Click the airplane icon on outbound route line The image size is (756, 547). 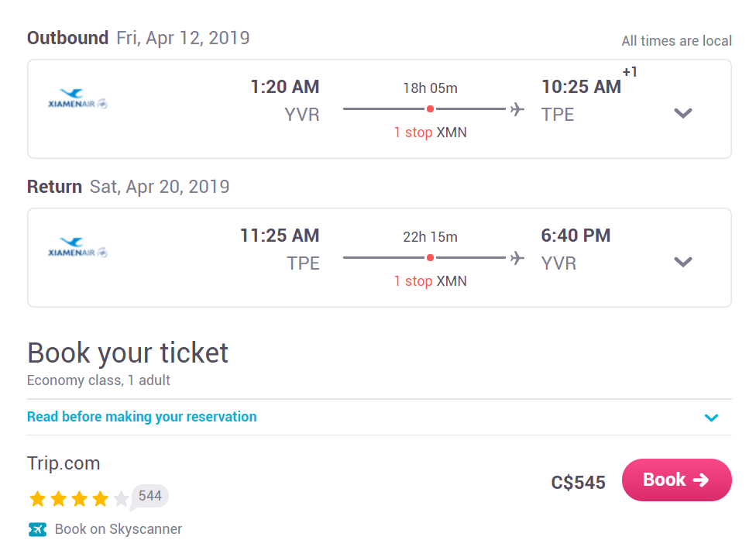[517, 109]
